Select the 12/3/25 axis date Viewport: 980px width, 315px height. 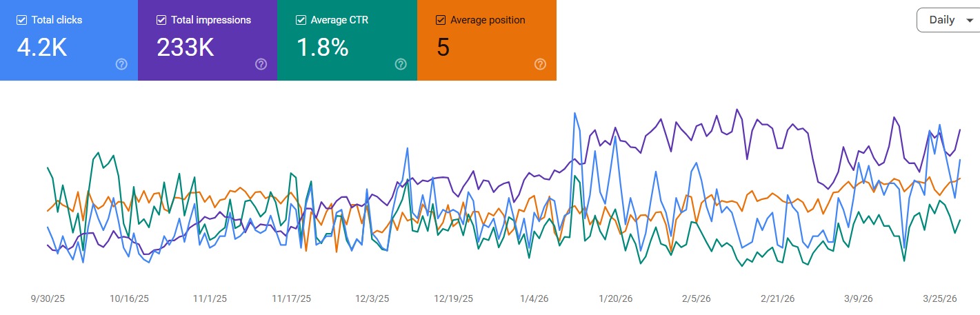pyautogui.click(x=372, y=299)
